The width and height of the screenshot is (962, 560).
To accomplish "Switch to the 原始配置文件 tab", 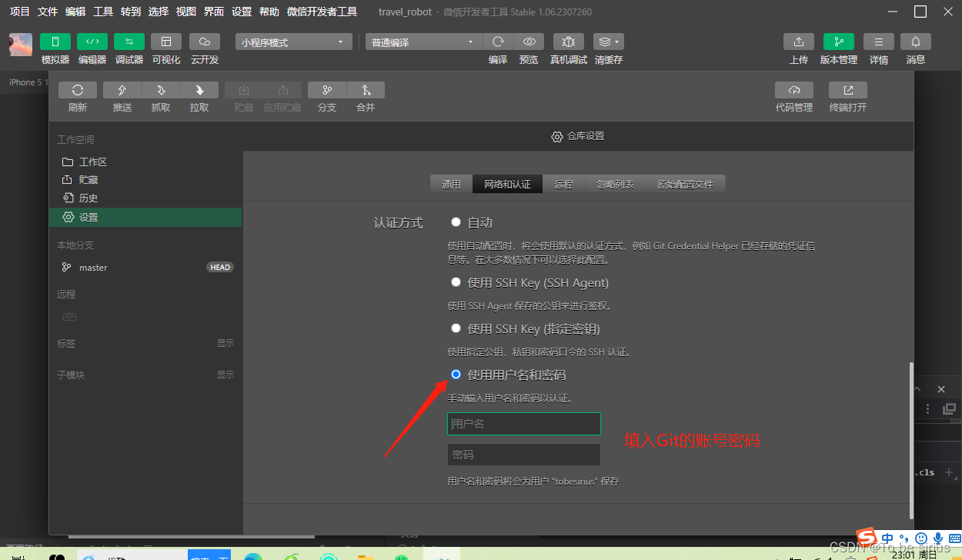I will pos(686,185).
